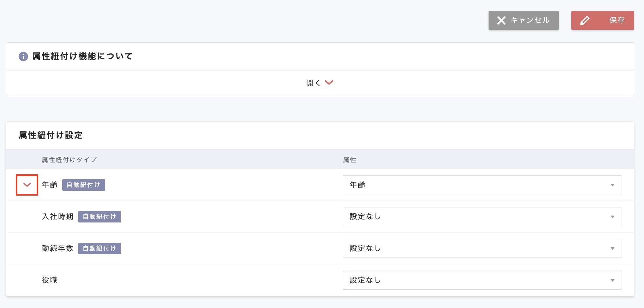
Task: Open the 勤続年数 attribute dropdown
Action: click(482, 248)
